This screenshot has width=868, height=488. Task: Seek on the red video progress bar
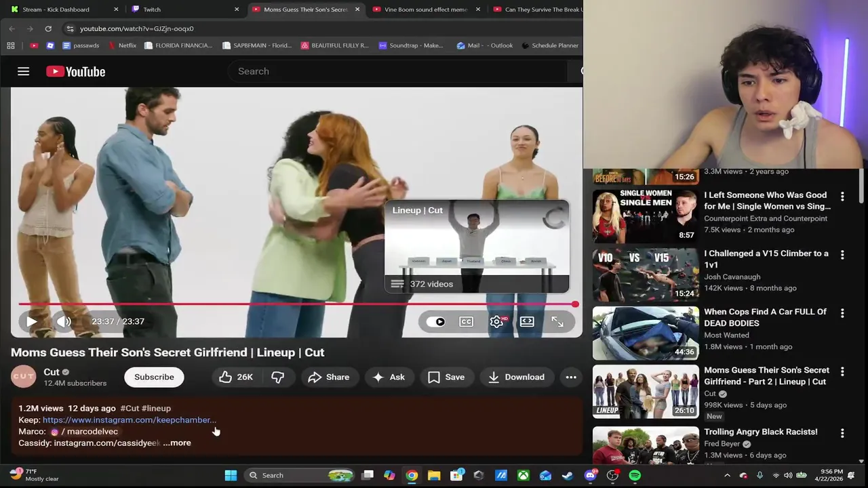point(297,304)
